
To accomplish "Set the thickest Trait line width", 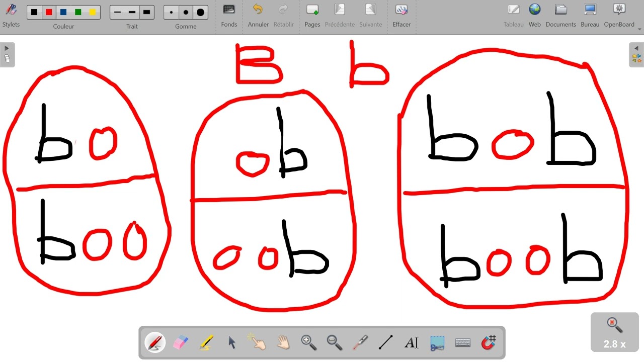I will coord(146,12).
